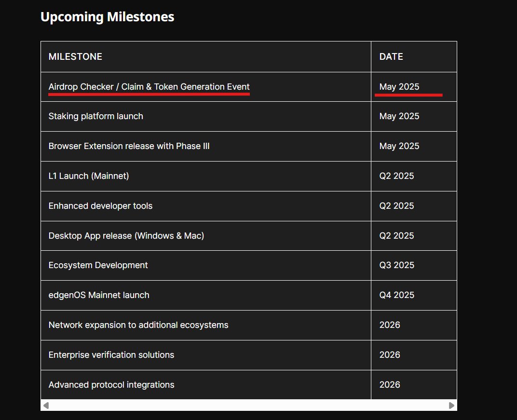Image resolution: width=517 pixels, height=420 pixels.
Task: Click May 2025 date for Browser Extension release
Action: (x=399, y=146)
